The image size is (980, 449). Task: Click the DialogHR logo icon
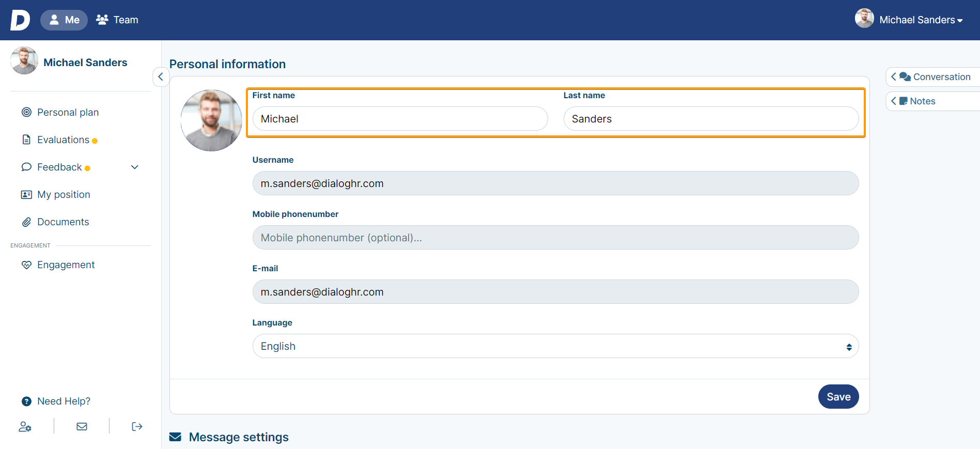pyautogui.click(x=20, y=20)
